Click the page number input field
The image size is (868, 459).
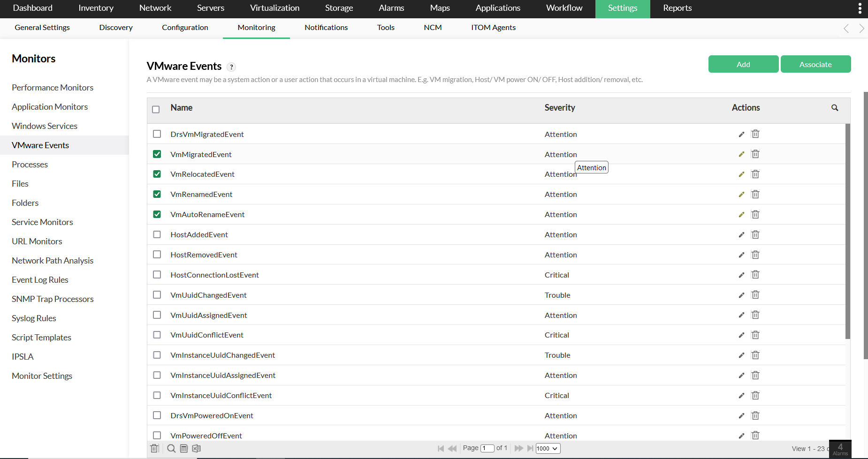tap(487, 448)
